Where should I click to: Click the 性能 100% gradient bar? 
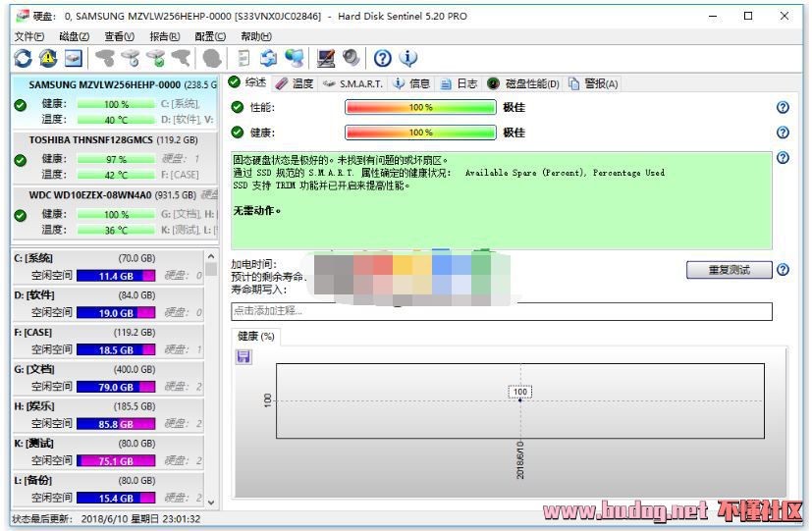point(420,107)
